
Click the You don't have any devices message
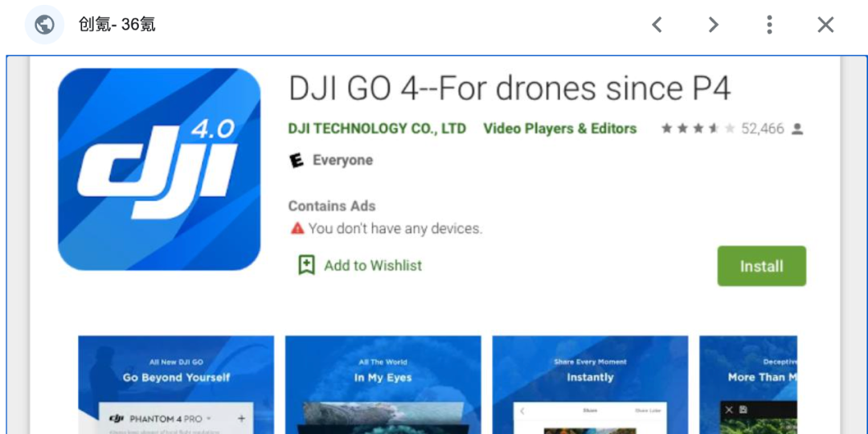coord(395,228)
